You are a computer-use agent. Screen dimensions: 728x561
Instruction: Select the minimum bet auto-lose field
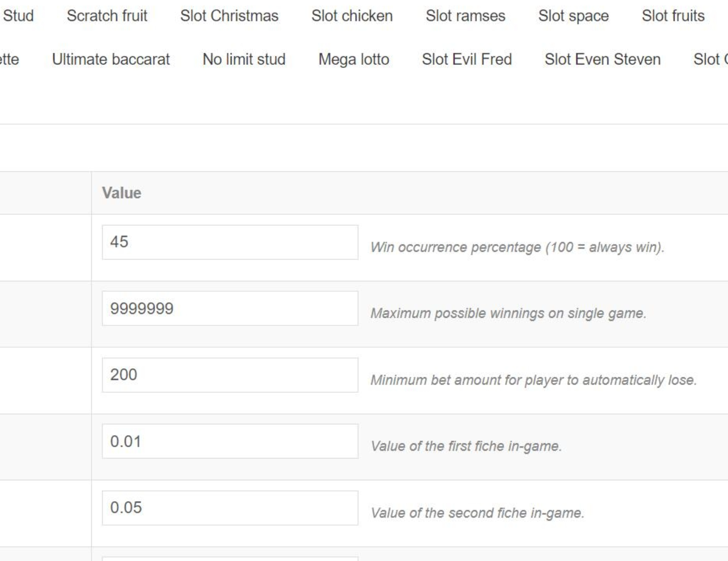click(230, 375)
